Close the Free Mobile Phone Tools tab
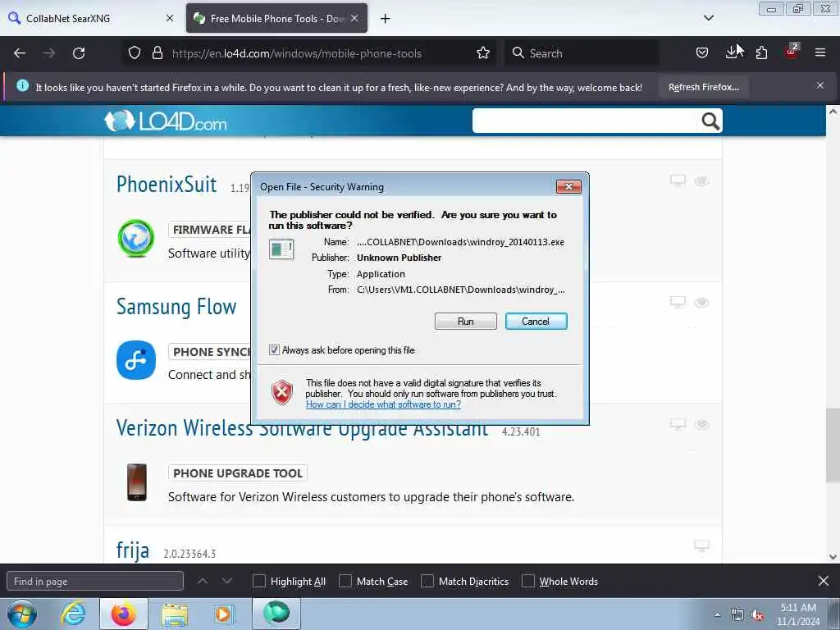The image size is (840, 630). (354, 18)
